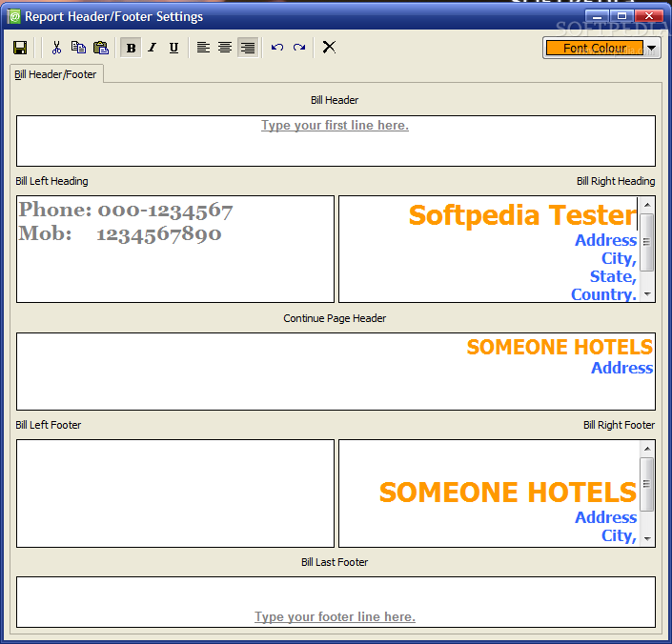This screenshot has width=672, height=644.
Task: Toggle Underline formatting
Action: pos(173,48)
